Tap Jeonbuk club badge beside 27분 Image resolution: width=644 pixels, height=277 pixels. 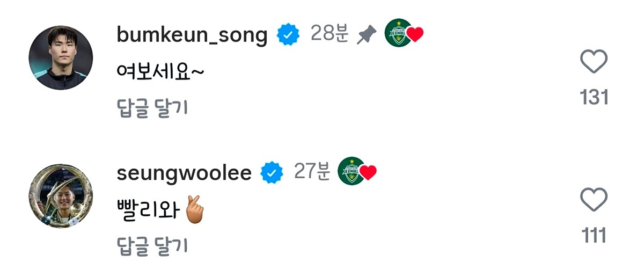[351, 171]
